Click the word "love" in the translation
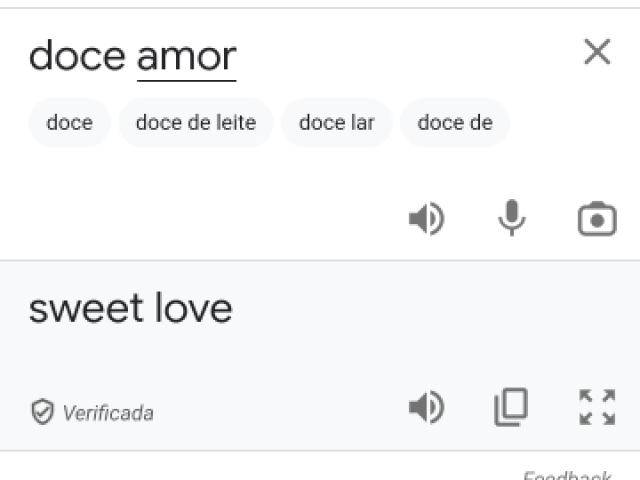 pos(193,308)
